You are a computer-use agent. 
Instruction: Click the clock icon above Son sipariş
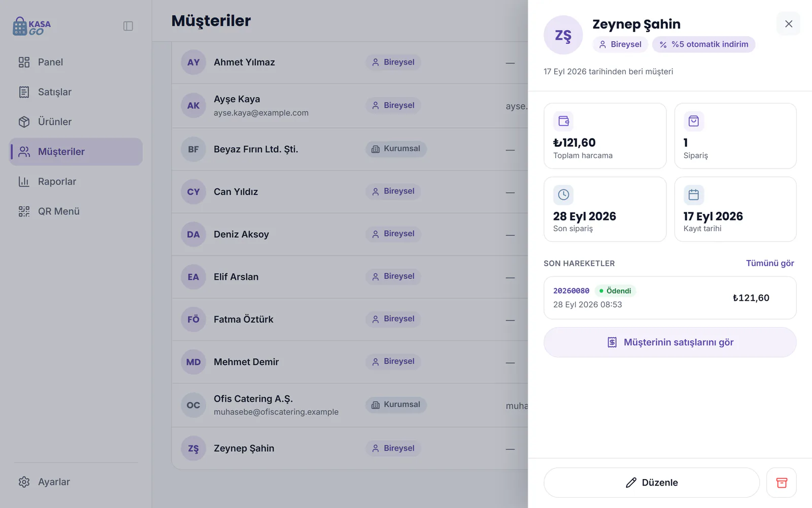pyautogui.click(x=563, y=195)
